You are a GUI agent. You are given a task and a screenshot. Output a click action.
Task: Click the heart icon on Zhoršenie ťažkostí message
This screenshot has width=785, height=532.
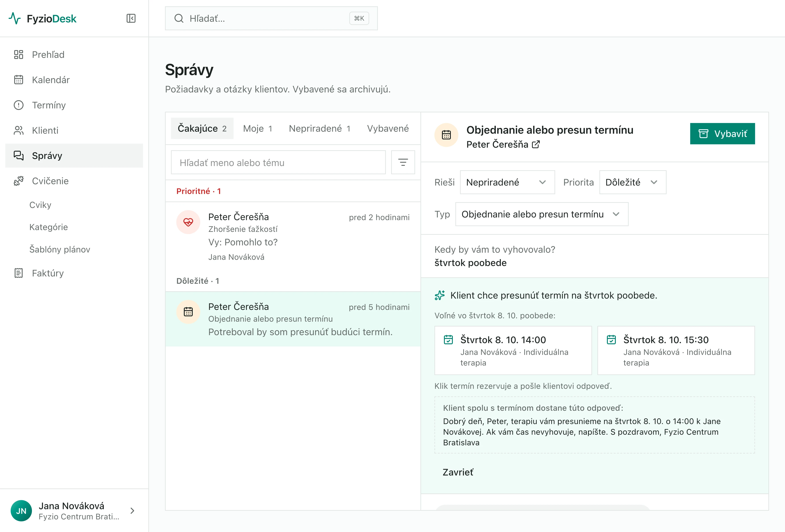[188, 222]
